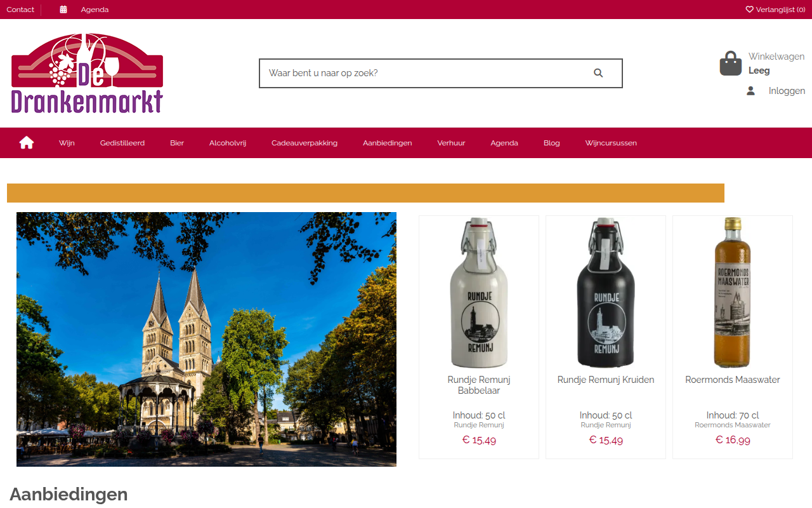Open the shopping bag cart icon
812x508 pixels.
(x=731, y=63)
